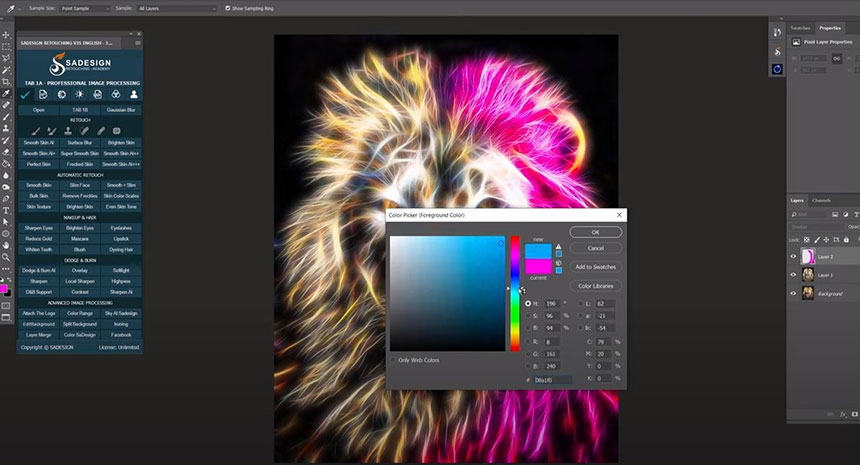
Task: Open the layer blend mode dropdown
Action: (x=815, y=227)
